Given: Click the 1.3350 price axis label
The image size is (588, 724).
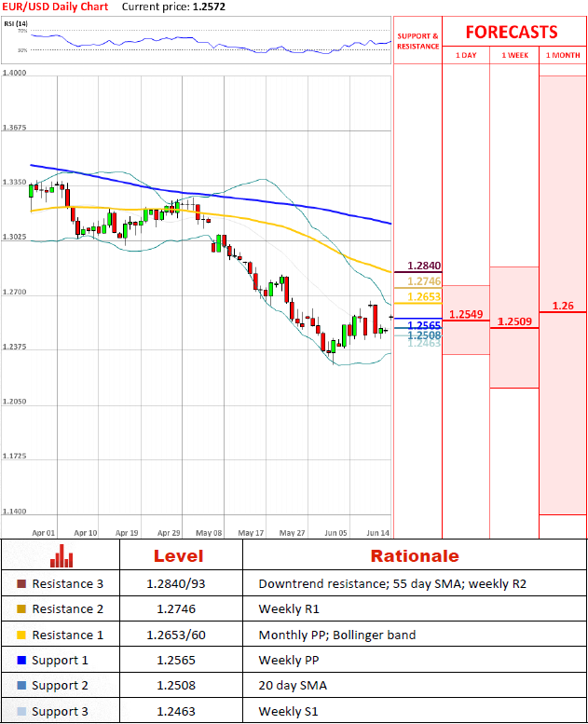Looking at the screenshot, I should click(14, 183).
